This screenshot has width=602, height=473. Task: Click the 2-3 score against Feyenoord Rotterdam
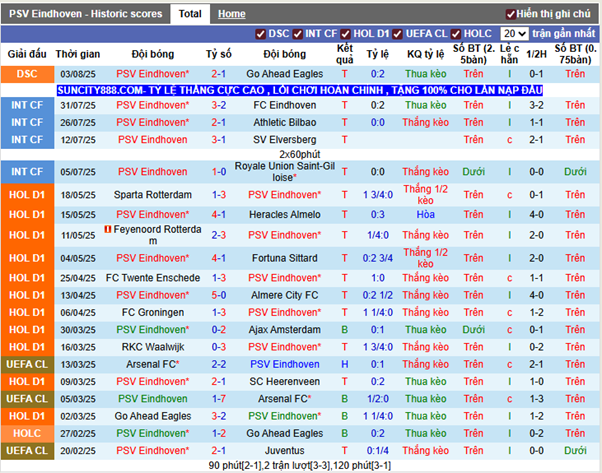coord(219,235)
